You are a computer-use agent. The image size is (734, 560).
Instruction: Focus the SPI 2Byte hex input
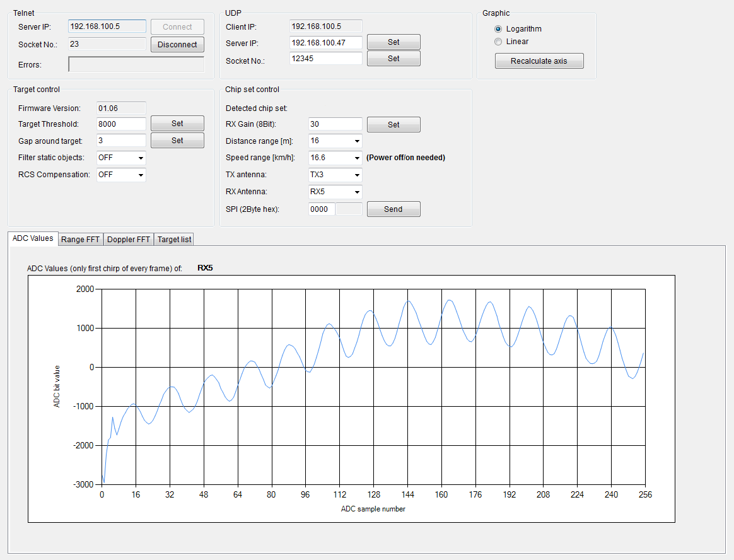pyautogui.click(x=322, y=209)
